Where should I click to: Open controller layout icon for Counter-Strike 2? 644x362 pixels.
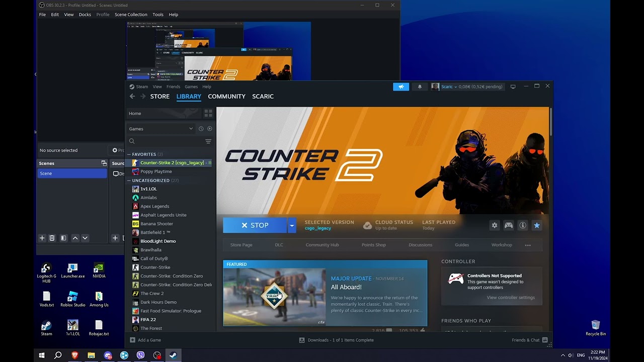[509, 225]
